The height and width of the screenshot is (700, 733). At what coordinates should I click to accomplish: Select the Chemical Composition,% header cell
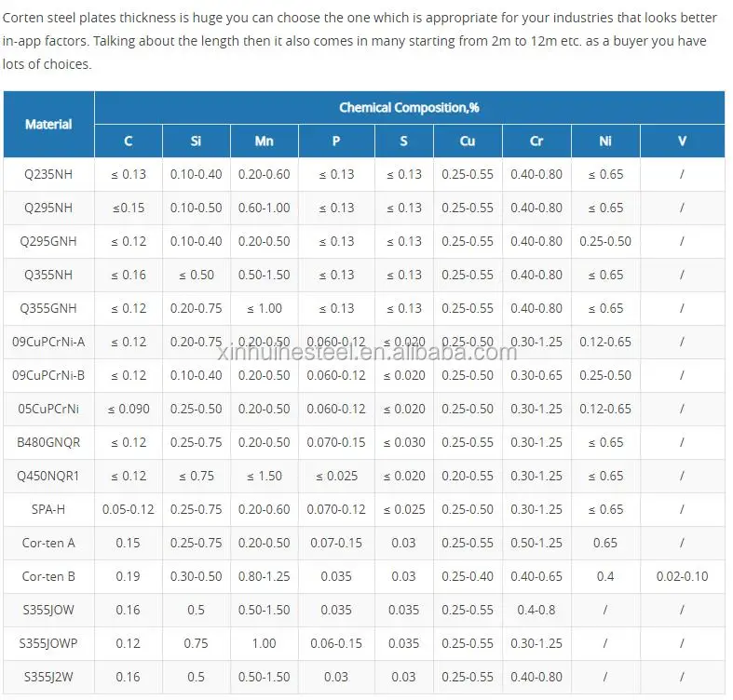(409, 107)
